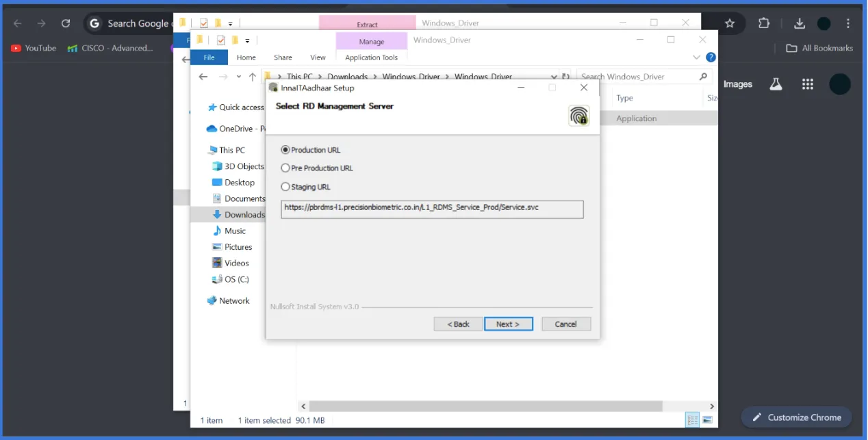This screenshot has width=868, height=440.
Task: Click the search magnifier icon in Explorer
Action: [703, 77]
